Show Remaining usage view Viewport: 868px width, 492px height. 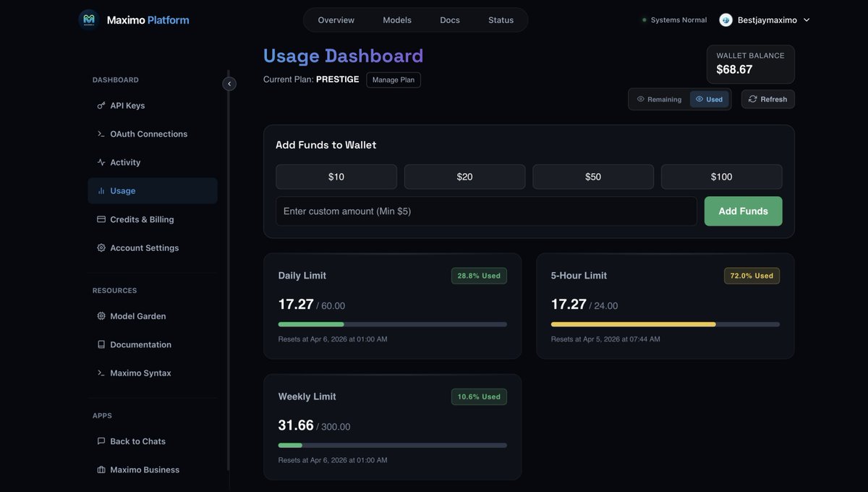click(659, 99)
